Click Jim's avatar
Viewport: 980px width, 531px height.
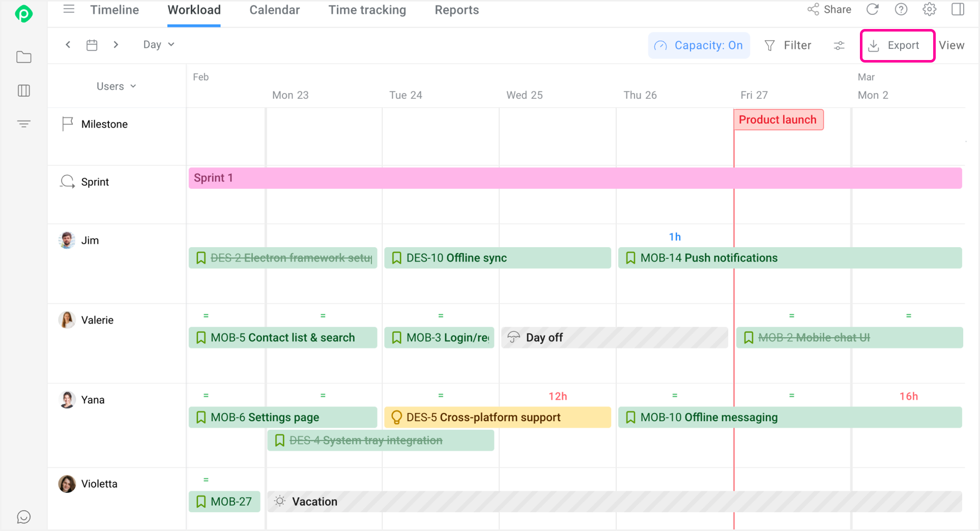point(67,240)
